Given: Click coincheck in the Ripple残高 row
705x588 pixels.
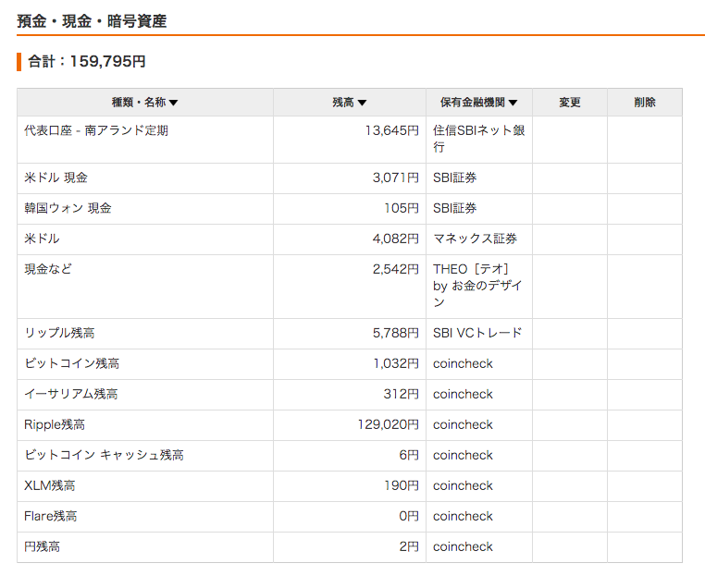Looking at the screenshot, I should pyautogui.click(x=463, y=425).
